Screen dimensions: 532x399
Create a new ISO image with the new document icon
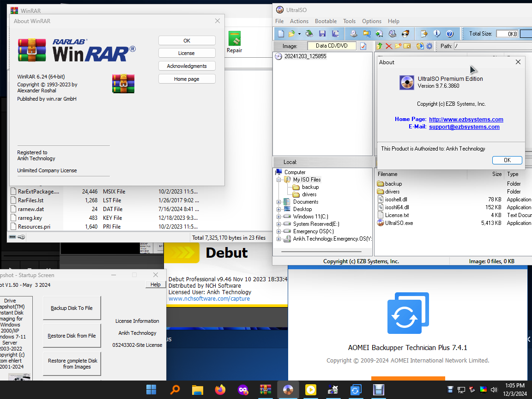pyautogui.click(x=280, y=33)
